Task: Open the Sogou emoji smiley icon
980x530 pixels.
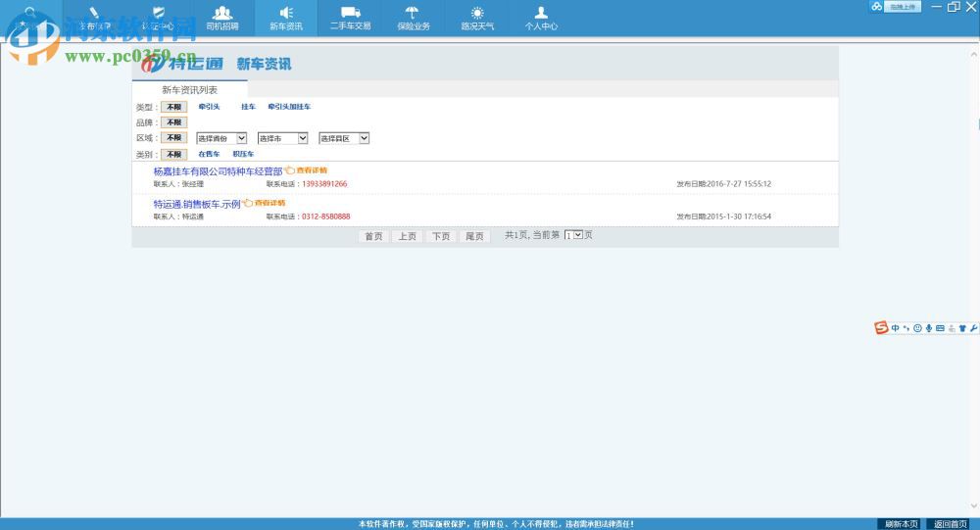Action: pyautogui.click(x=917, y=328)
